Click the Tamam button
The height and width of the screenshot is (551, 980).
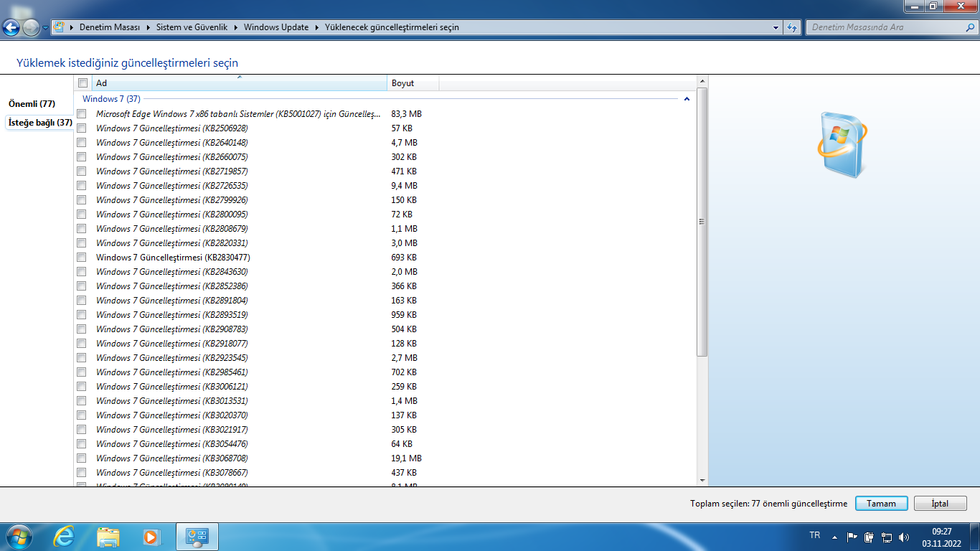882,504
